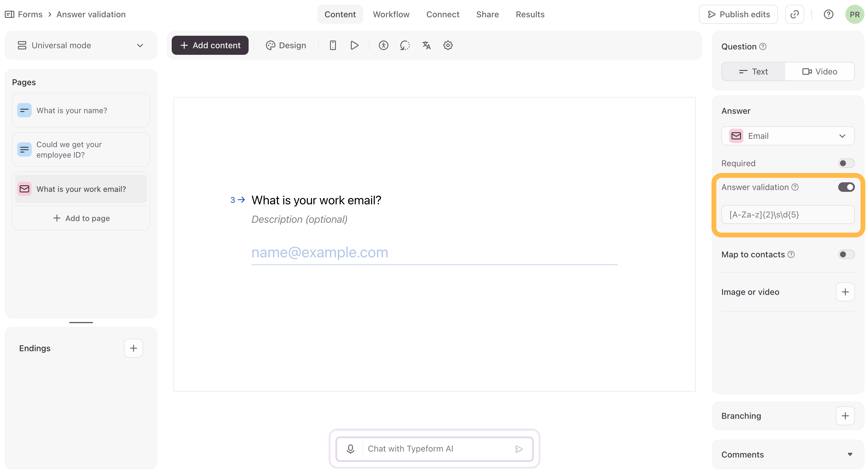Click the copy link icon
868x473 pixels.
click(x=795, y=15)
